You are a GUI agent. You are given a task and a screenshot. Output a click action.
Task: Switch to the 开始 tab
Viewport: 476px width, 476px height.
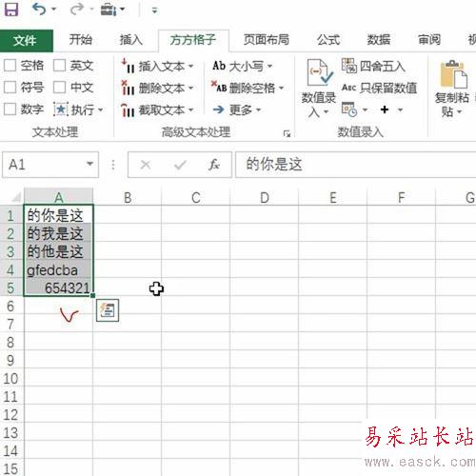pos(81,40)
